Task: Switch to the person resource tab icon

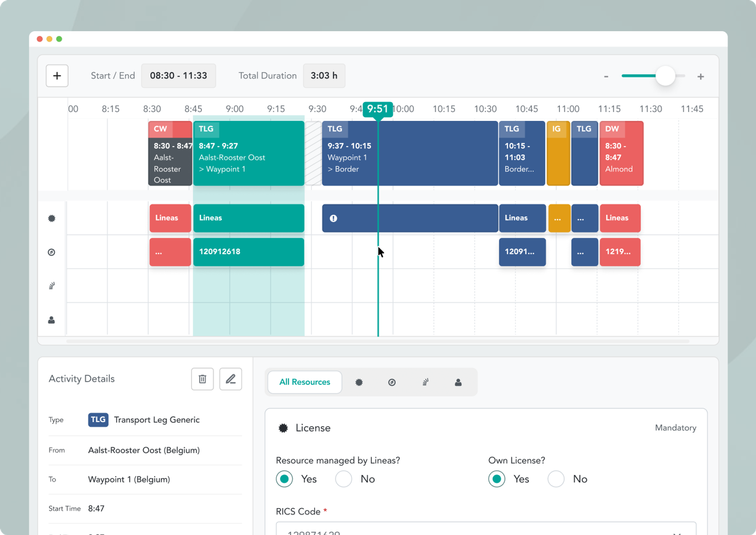Action: point(458,382)
